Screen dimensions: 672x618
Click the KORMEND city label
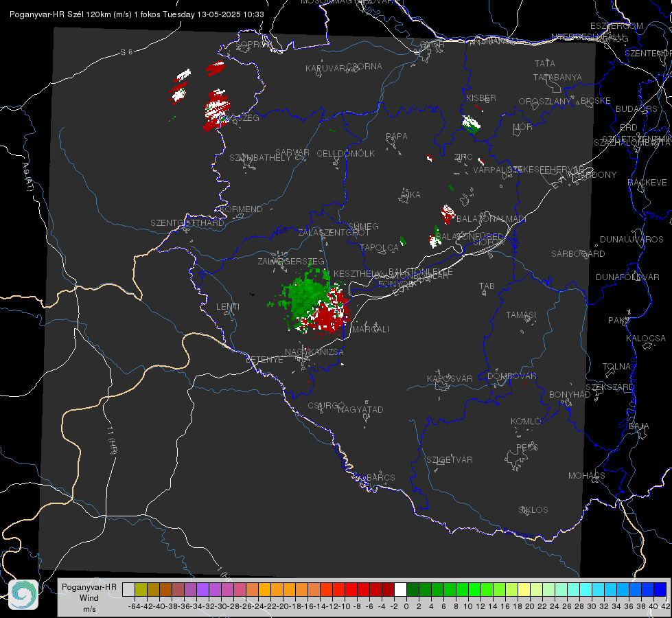(240, 209)
